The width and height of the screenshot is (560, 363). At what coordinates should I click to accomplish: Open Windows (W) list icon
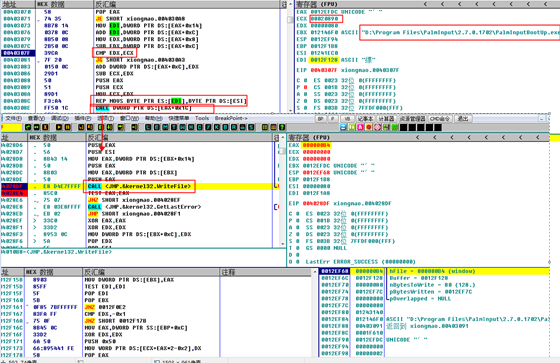point(182,127)
